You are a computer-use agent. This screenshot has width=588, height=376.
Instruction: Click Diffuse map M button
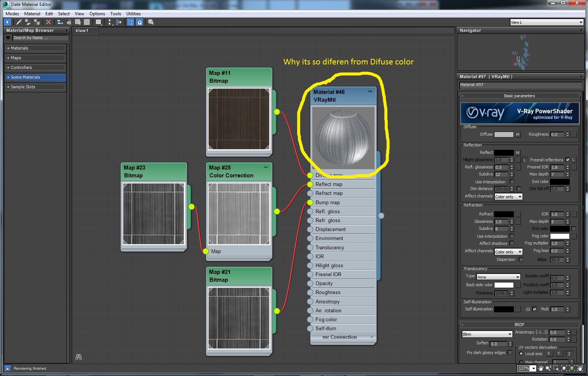(x=518, y=135)
